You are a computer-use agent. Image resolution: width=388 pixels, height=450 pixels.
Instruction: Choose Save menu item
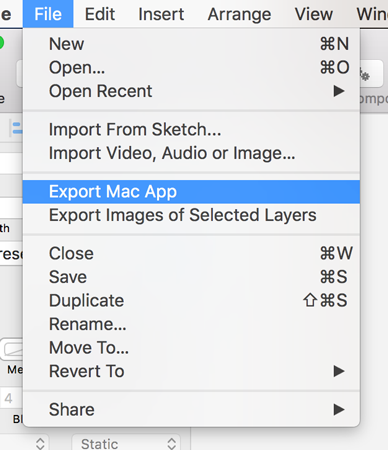pyautogui.click(x=191, y=277)
